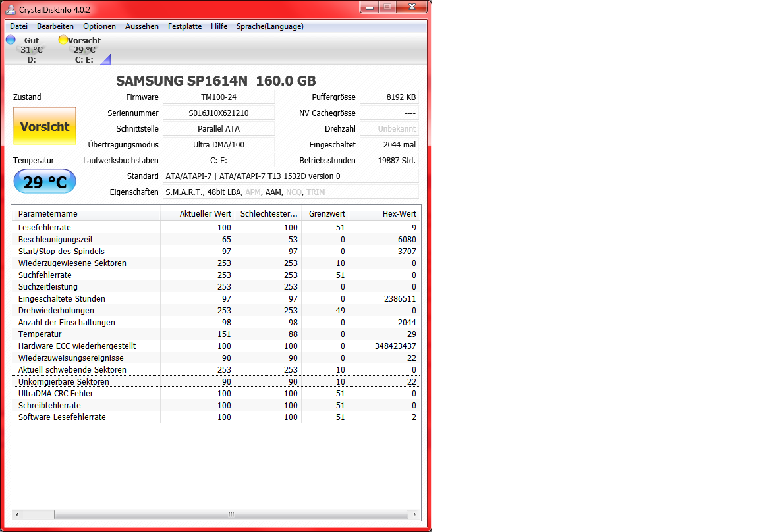Select the Start/Stop des Spindels row
The image size is (759, 532).
pos(216,251)
